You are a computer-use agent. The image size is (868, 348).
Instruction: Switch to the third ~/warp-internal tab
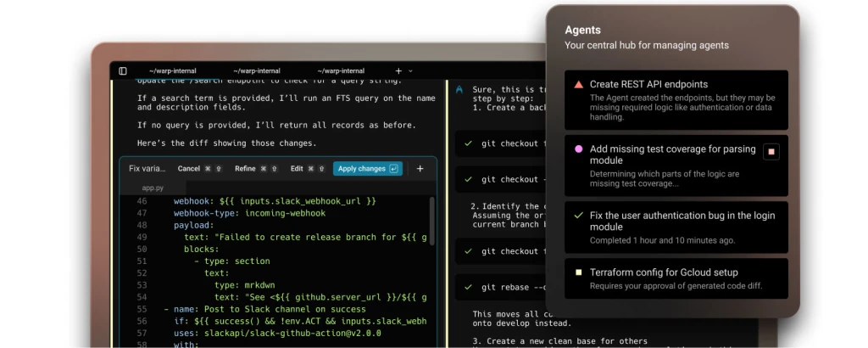[341, 71]
